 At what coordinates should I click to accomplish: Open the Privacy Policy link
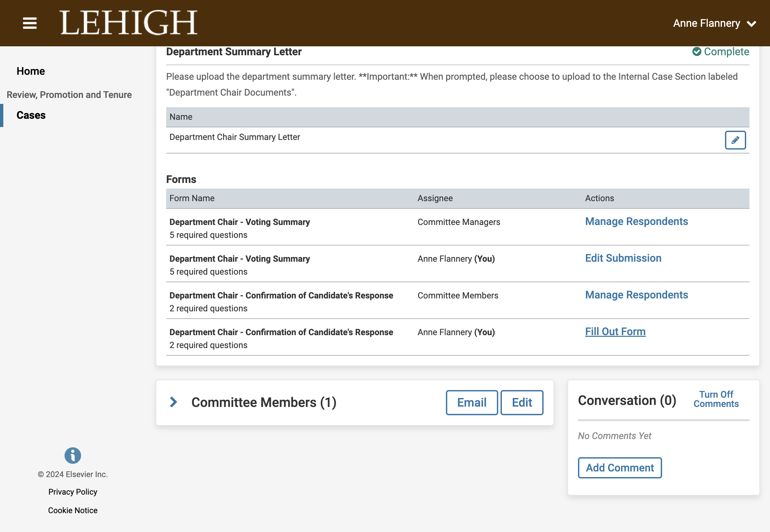coord(73,492)
